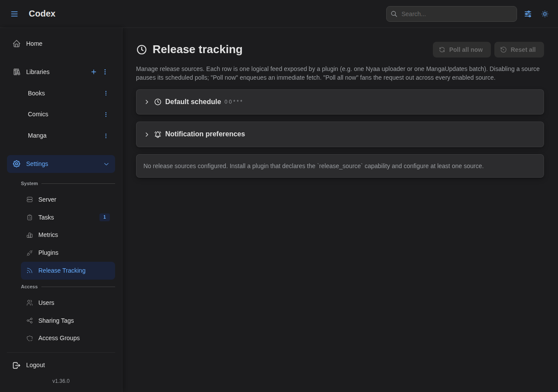Click the Tasks count badge showing 1
Screen dimensions: 558x392
[x=105, y=217]
